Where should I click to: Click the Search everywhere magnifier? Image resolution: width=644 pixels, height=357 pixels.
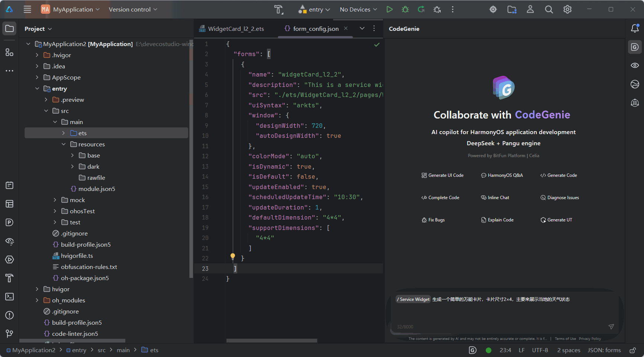[549, 9]
